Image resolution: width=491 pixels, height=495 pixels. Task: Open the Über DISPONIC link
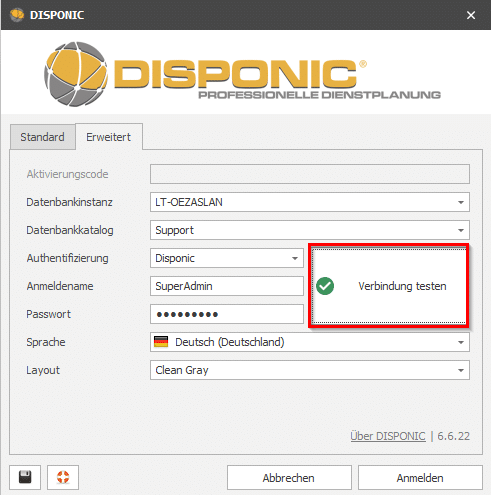[388, 436]
